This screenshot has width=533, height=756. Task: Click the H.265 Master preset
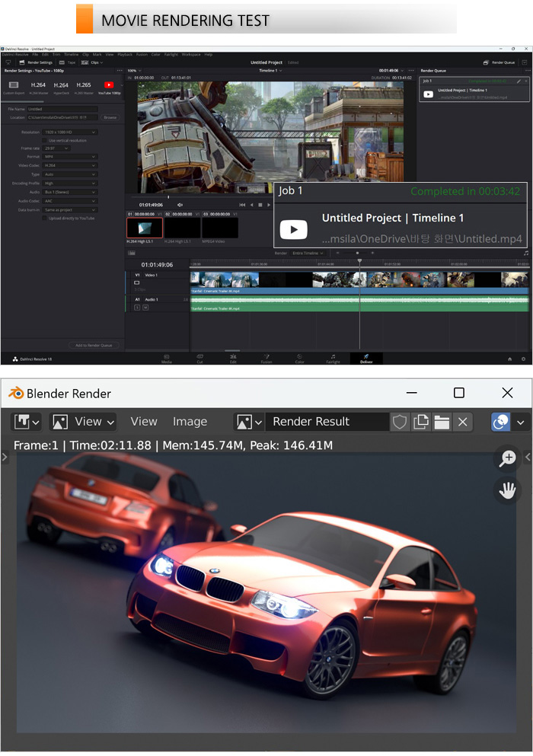point(85,86)
